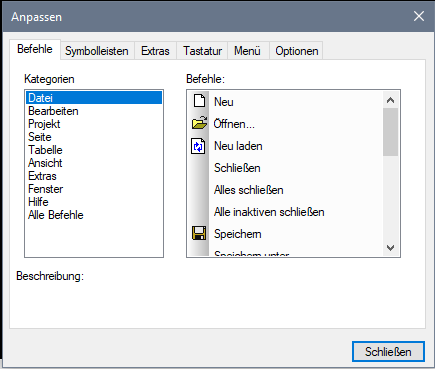
Task: Select the Datei category
Action: point(94,98)
